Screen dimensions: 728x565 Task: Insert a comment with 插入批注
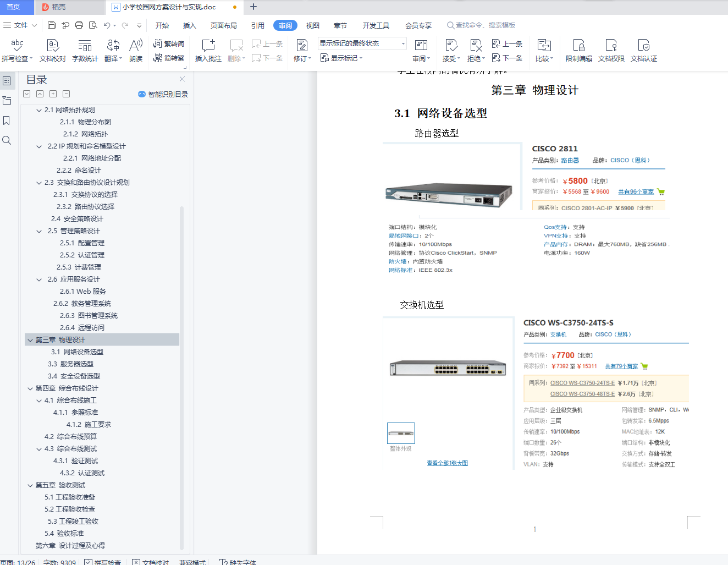click(208, 51)
